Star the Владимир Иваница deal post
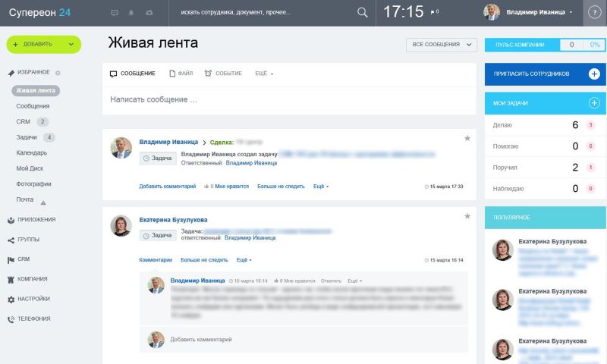The width and height of the screenshot is (607, 364). pos(467,138)
